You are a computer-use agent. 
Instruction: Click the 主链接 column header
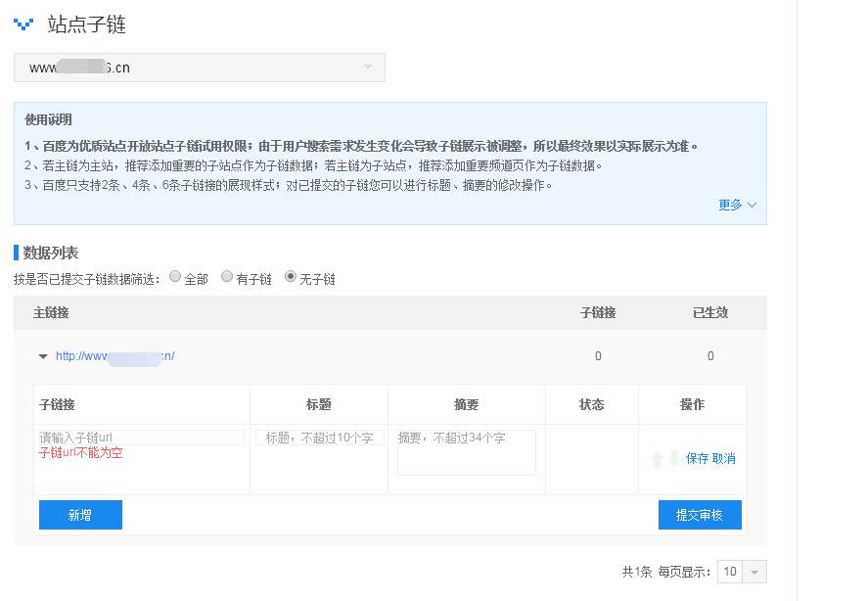(x=51, y=313)
